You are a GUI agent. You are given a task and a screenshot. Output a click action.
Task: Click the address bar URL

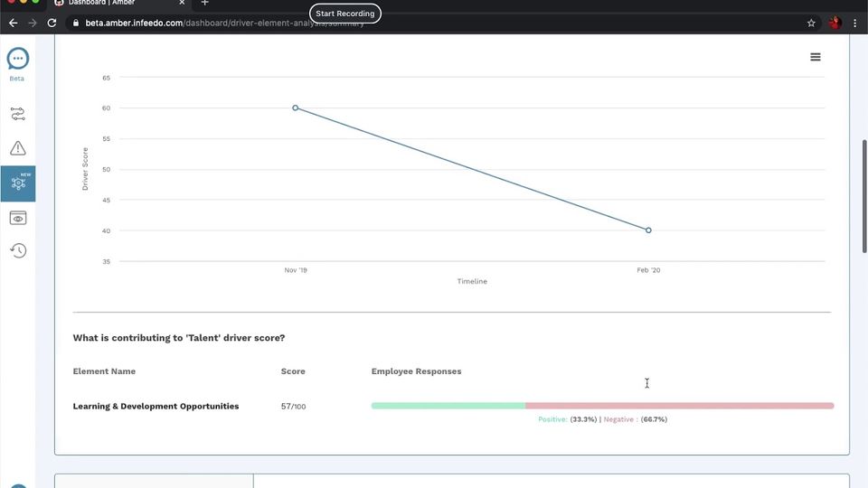(x=224, y=23)
